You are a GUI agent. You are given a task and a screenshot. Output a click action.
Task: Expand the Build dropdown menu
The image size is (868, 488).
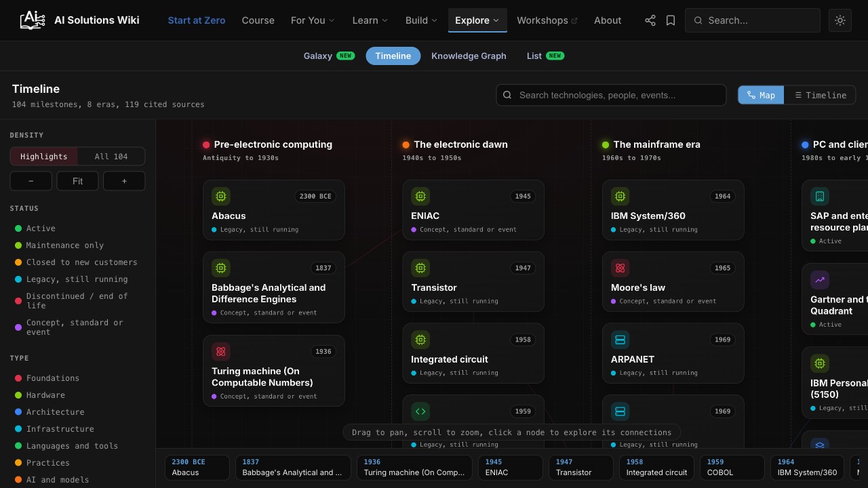click(421, 20)
